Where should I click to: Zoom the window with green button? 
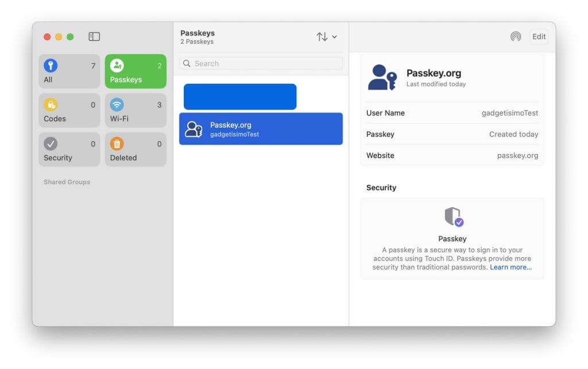tap(70, 37)
